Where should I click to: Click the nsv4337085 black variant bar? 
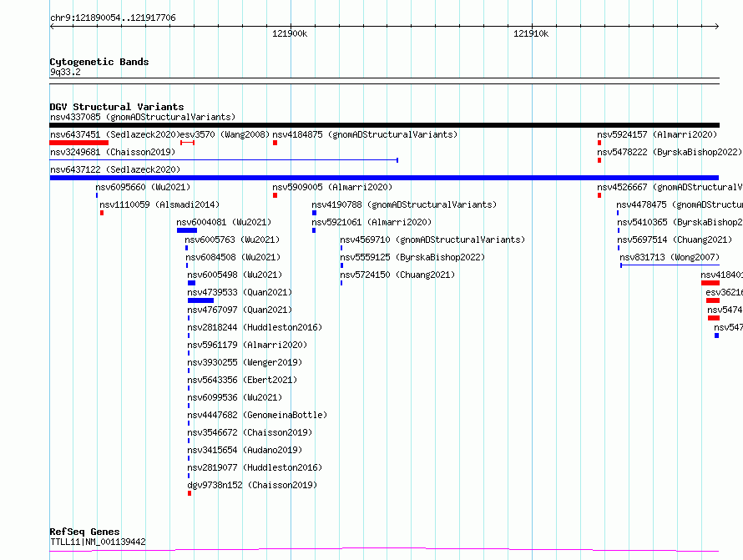(x=384, y=125)
